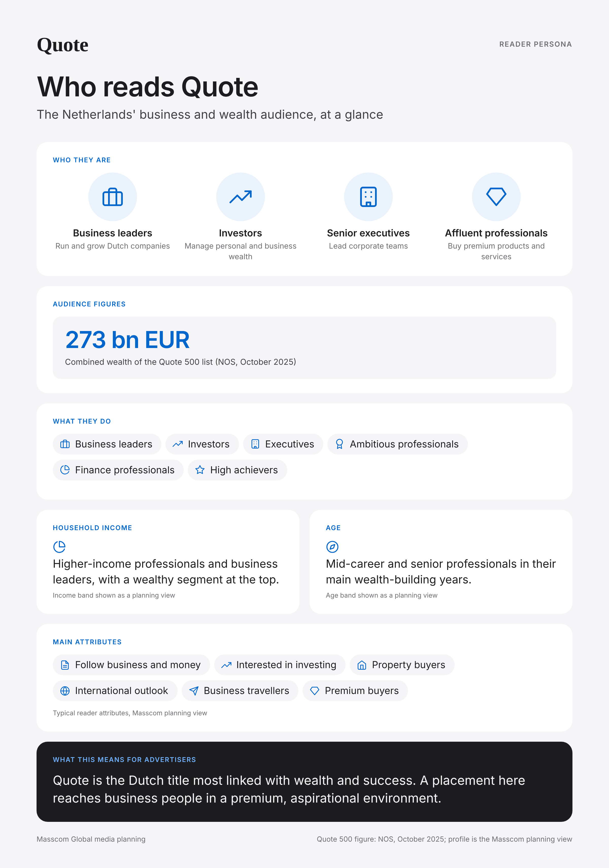
Task: Click the compass icon under Age
Action: (x=332, y=547)
